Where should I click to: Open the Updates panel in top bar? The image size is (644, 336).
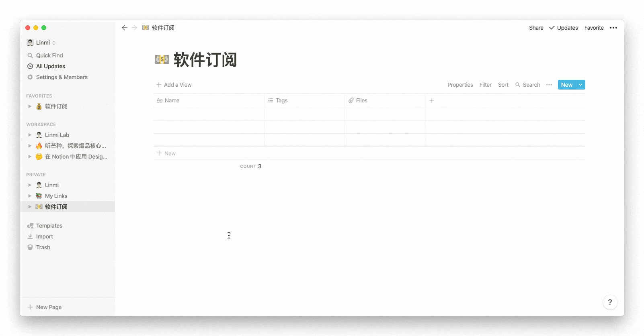coord(564,28)
